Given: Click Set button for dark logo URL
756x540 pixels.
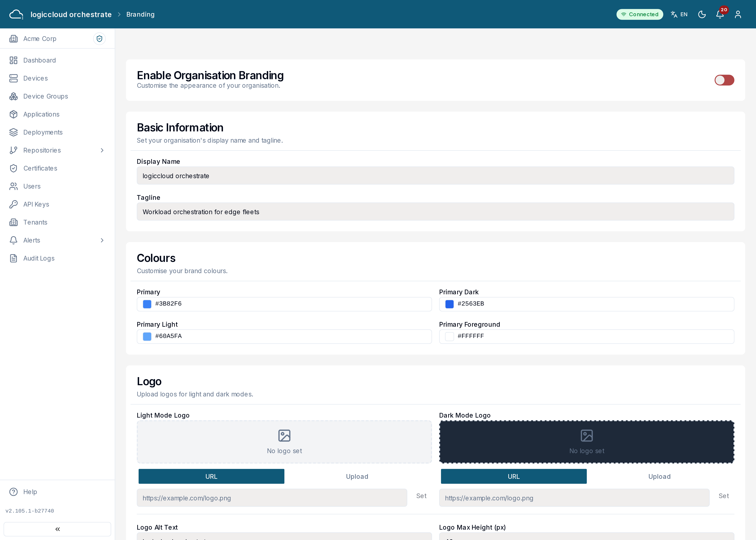Looking at the screenshot, I should tap(723, 496).
